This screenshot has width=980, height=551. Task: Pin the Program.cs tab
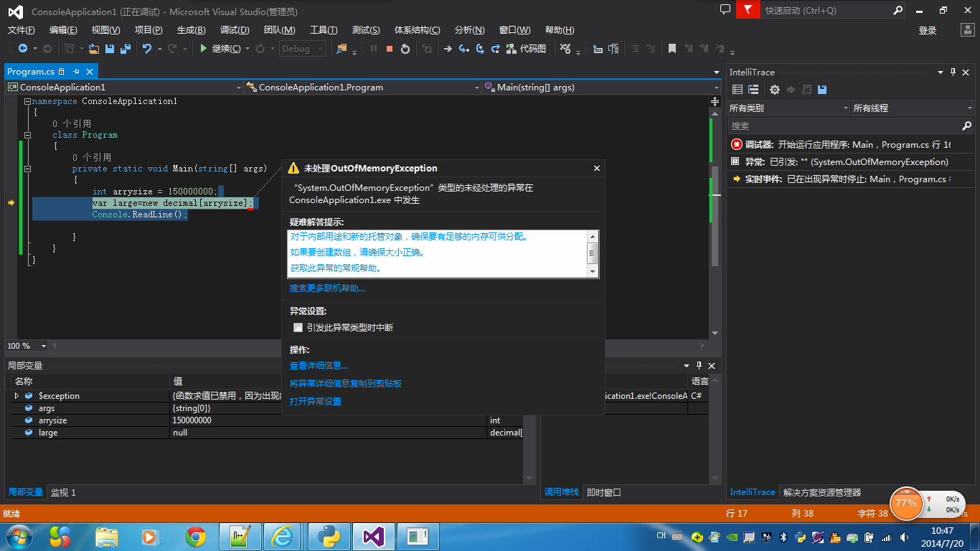76,72
